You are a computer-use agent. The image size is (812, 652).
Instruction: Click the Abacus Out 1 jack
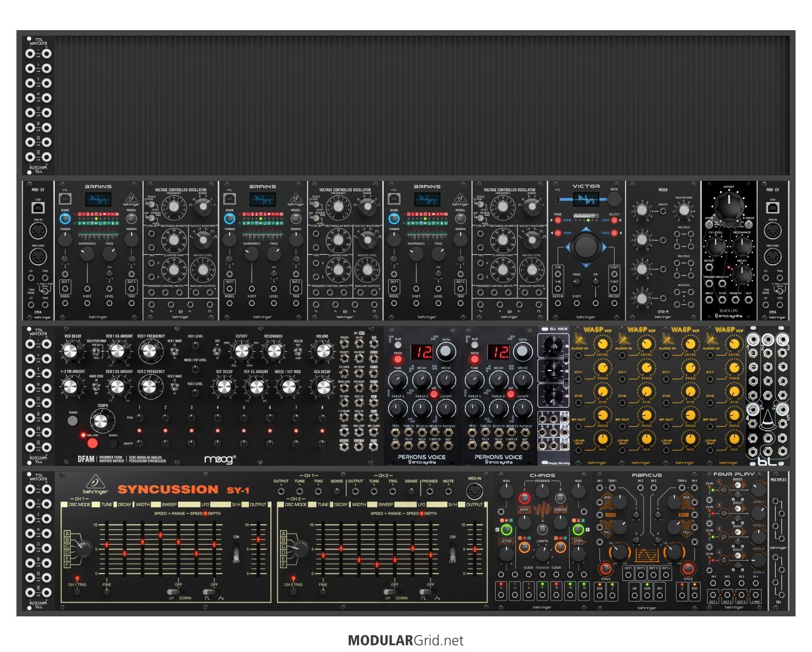628,576
